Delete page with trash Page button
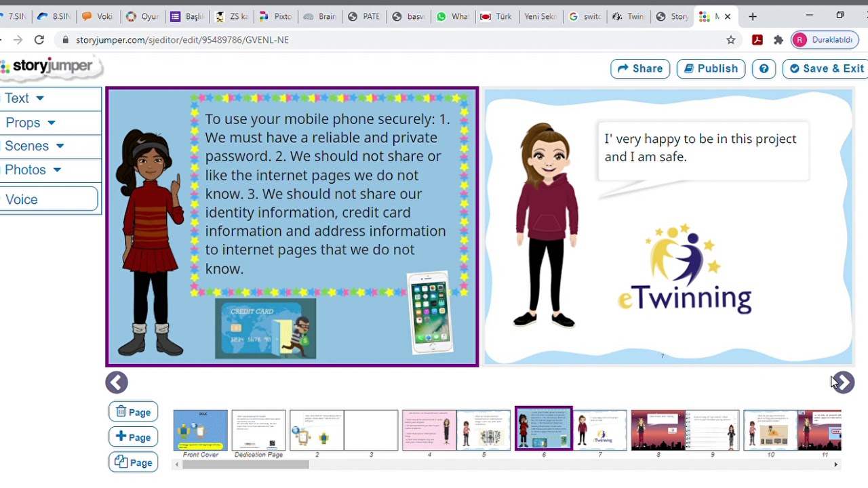The width and height of the screenshot is (868, 488). [133, 412]
